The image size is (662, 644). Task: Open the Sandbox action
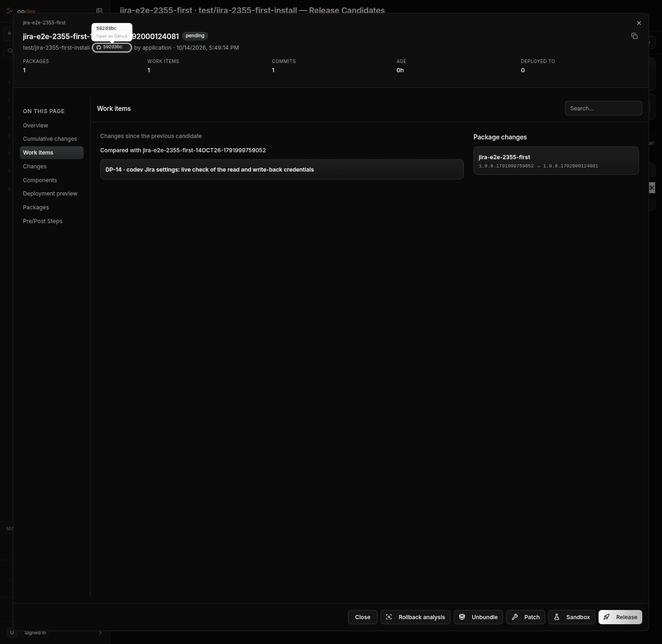[572, 617]
